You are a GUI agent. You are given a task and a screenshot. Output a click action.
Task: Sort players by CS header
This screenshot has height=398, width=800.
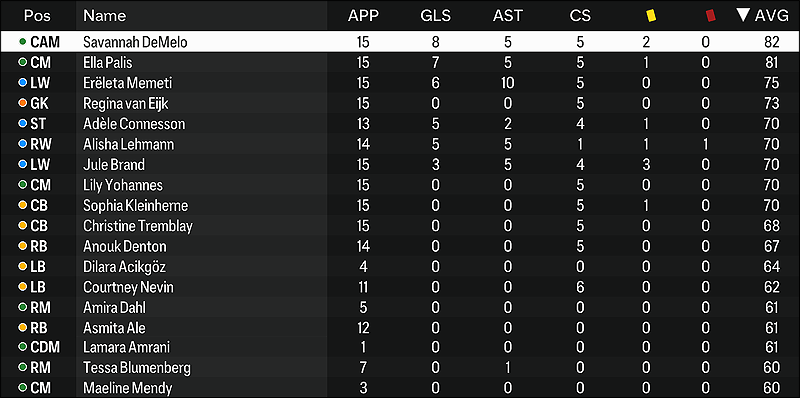(580, 16)
